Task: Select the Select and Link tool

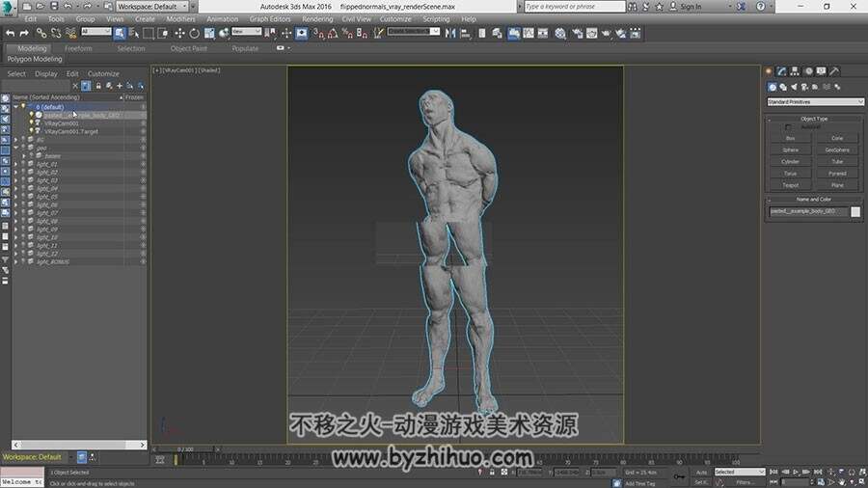Action: pos(41,33)
